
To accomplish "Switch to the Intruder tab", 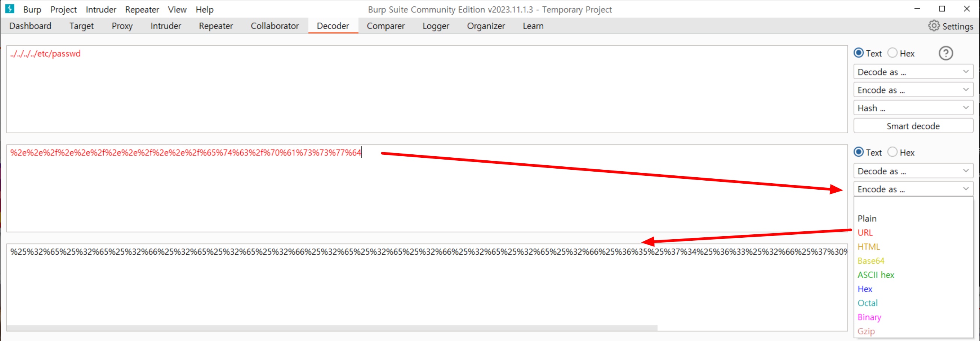I will tap(166, 26).
